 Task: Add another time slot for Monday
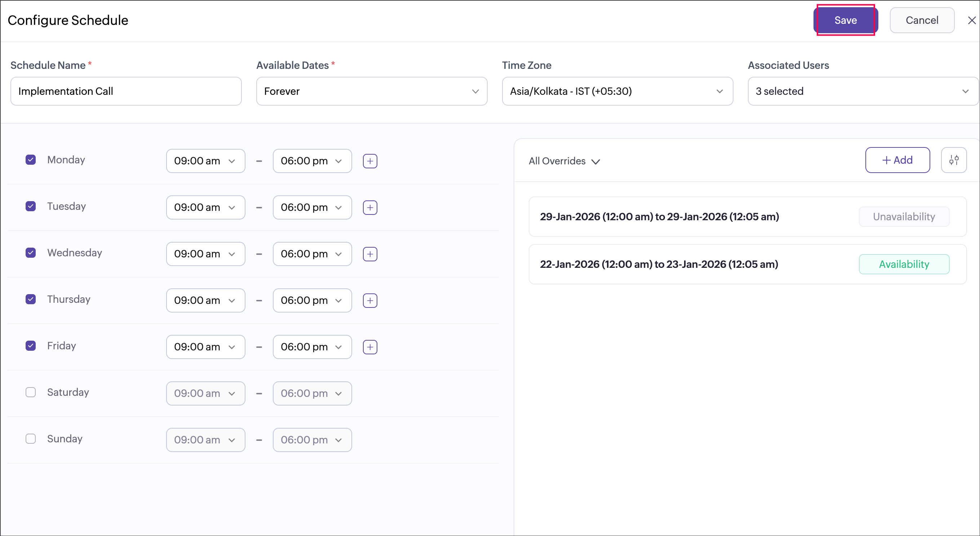pyautogui.click(x=370, y=161)
